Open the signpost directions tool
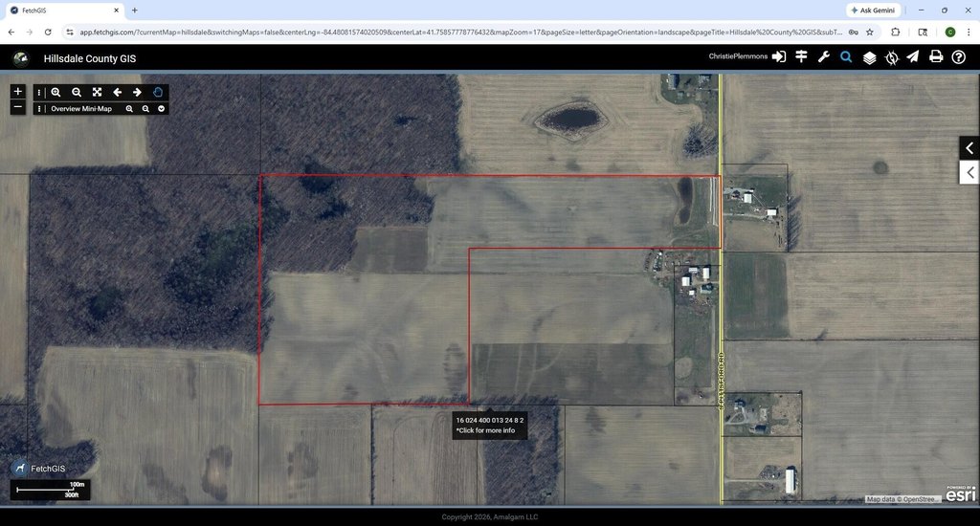980x526 pixels. click(x=801, y=57)
